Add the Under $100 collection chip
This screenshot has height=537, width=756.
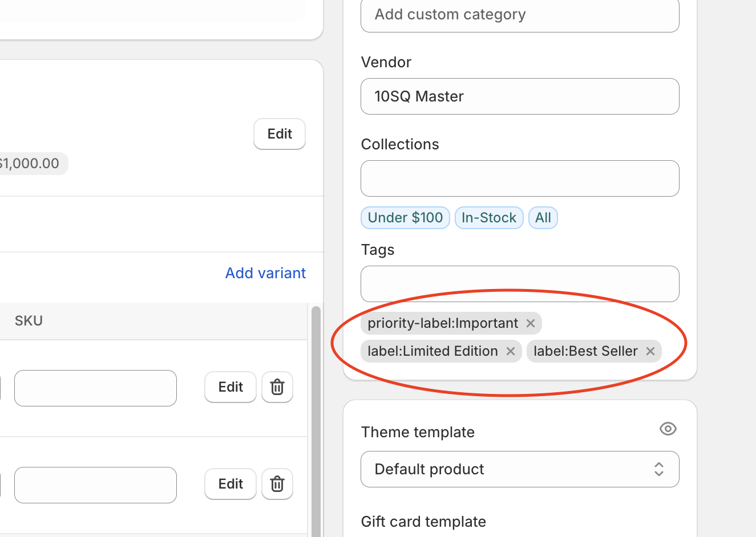point(405,218)
